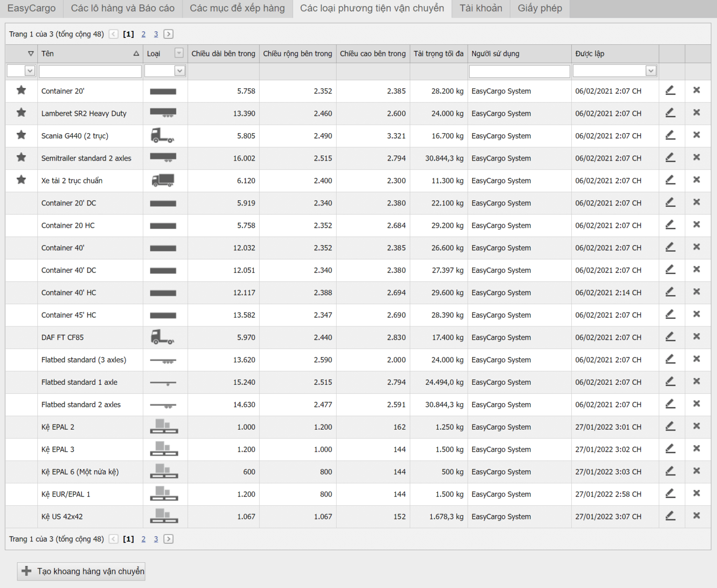Click the pallet icon for Kệ US 42x42
This screenshot has height=588, width=717.
point(164,516)
